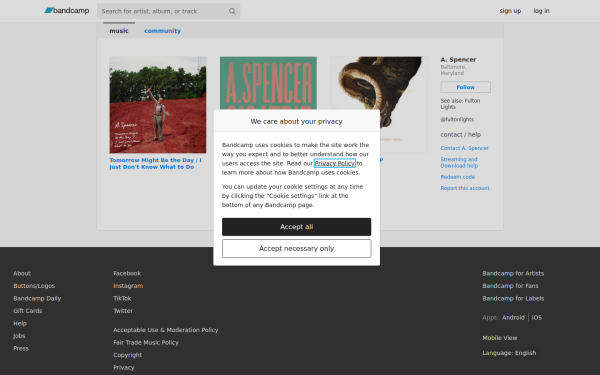
Task: Click 'See also: Fulton Lights' text
Action: [460, 104]
